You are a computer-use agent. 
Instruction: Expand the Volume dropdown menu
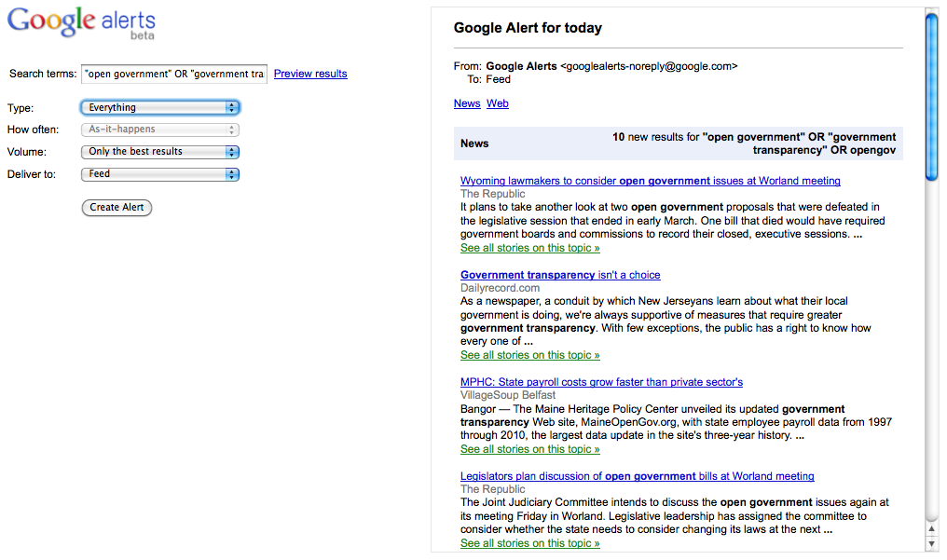[x=160, y=152]
